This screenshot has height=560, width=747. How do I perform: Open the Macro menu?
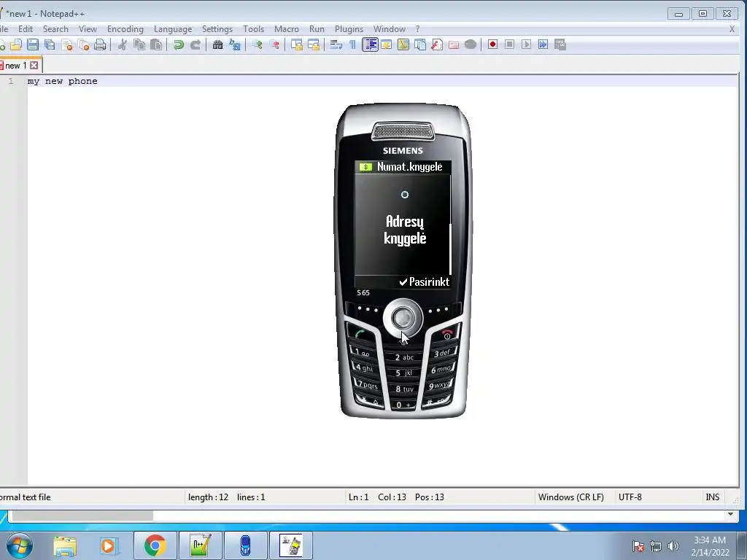pos(286,29)
